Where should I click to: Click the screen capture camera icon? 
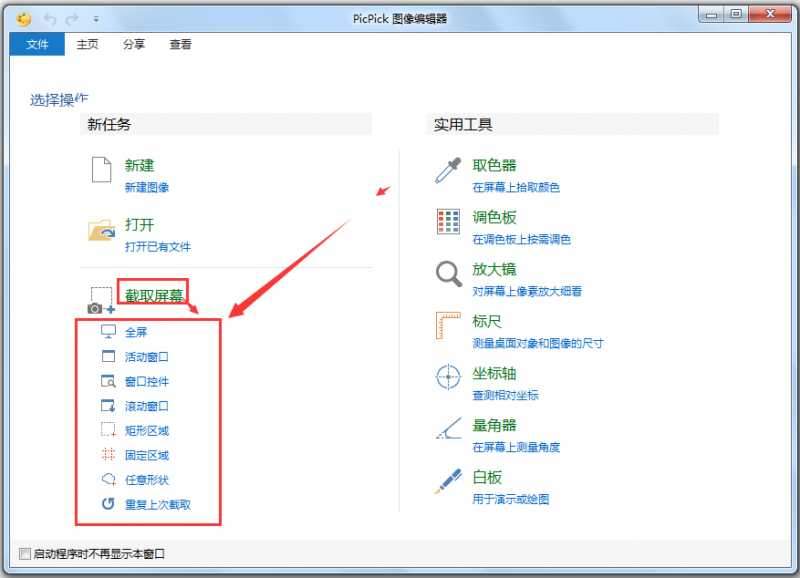101,301
